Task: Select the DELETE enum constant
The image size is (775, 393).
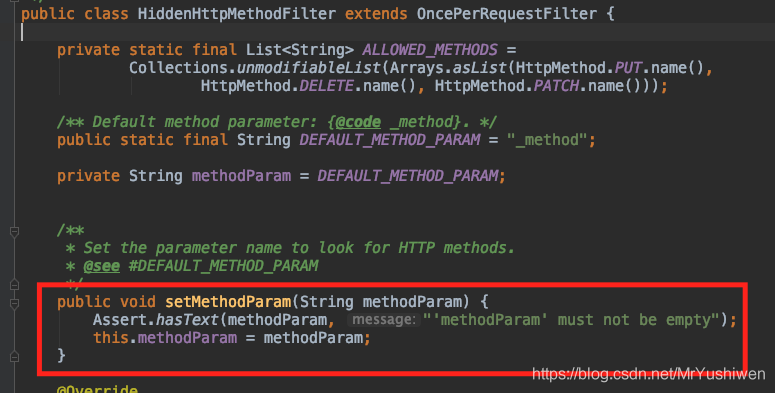Action: pyautogui.click(x=327, y=86)
